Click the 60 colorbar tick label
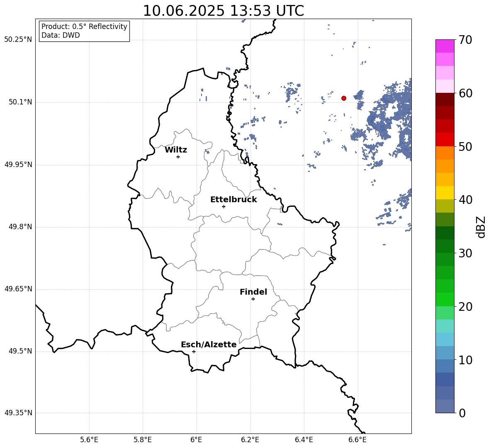Image resolution: width=491 pixels, height=448 pixels. (465, 93)
